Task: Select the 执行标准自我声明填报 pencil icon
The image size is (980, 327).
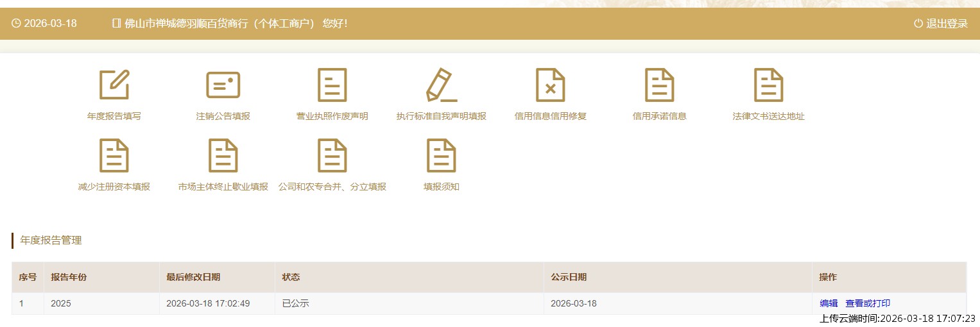Action: point(442,85)
